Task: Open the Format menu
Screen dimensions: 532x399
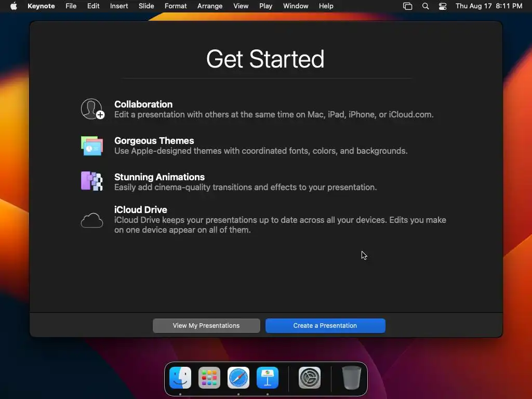Action: pyautogui.click(x=176, y=6)
